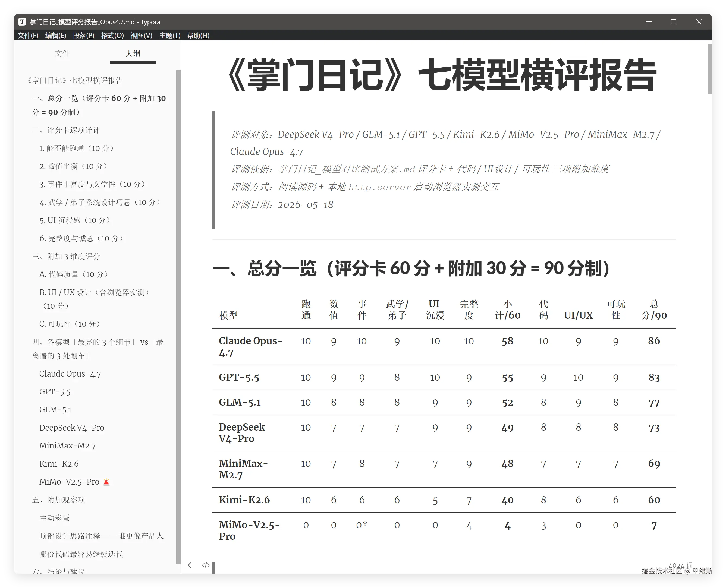
Task: Click the 0* cell in MiMo row
Action: coord(362,525)
